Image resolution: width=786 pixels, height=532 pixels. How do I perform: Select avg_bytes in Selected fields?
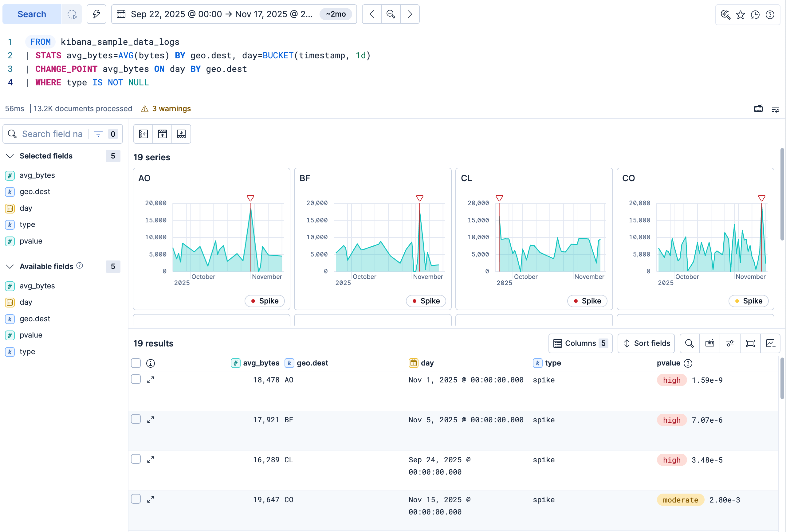[x=37, y=175]
